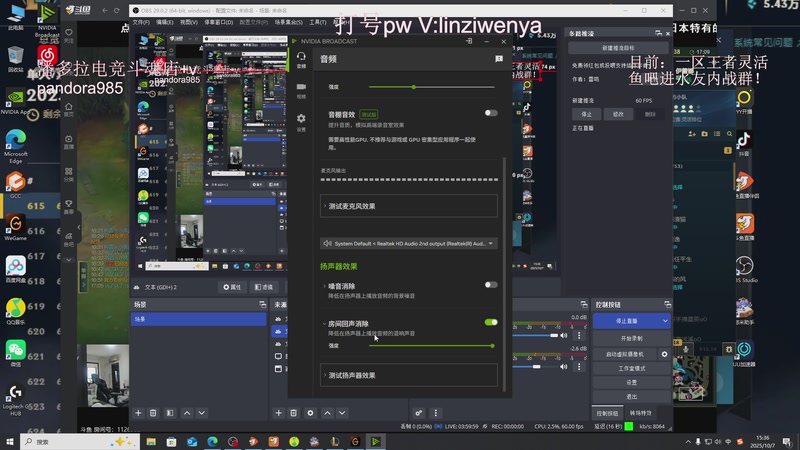Open the System Default Realtek speaker dropdown
The image size is (800, 450).
click(409, 243)
